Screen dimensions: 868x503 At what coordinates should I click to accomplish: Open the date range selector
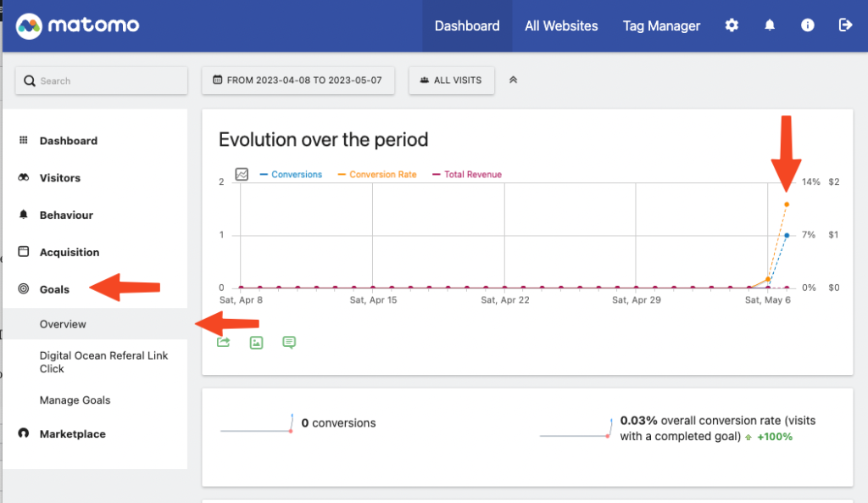(x=298, y=81)
